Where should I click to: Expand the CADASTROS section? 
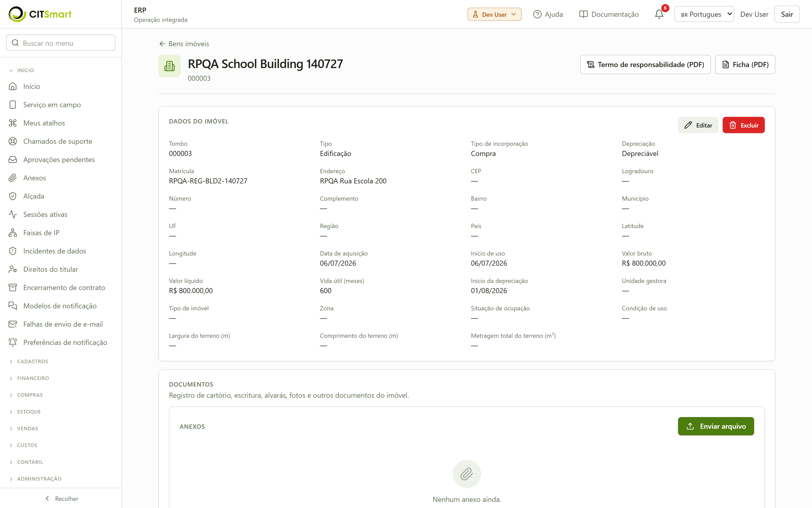point(29,361)
